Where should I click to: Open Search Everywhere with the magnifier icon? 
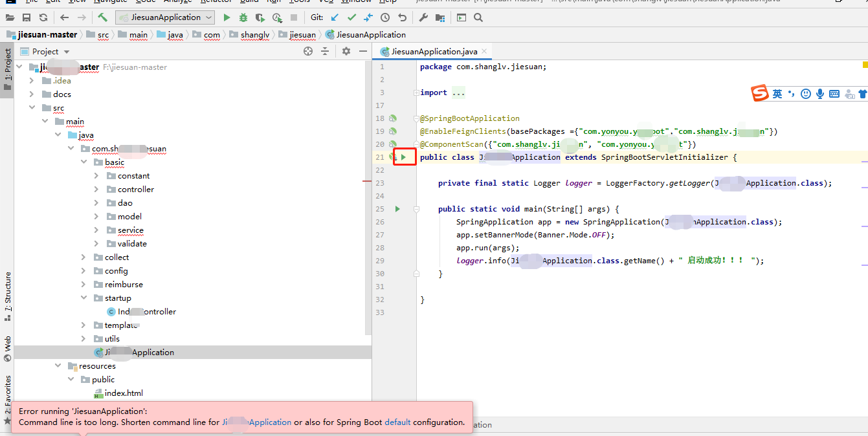[x=479, y=17]
